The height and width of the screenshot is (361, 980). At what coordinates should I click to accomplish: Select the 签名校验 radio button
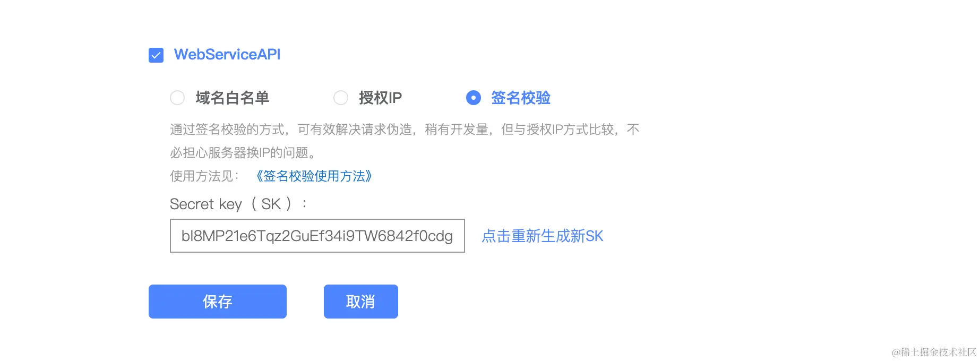[x=474, y=98]
